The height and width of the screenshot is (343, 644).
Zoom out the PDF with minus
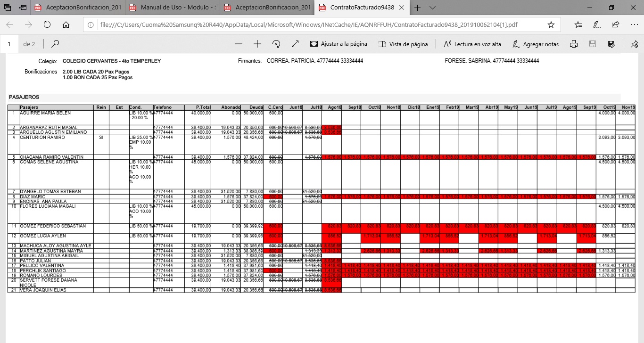coord(239,44)
